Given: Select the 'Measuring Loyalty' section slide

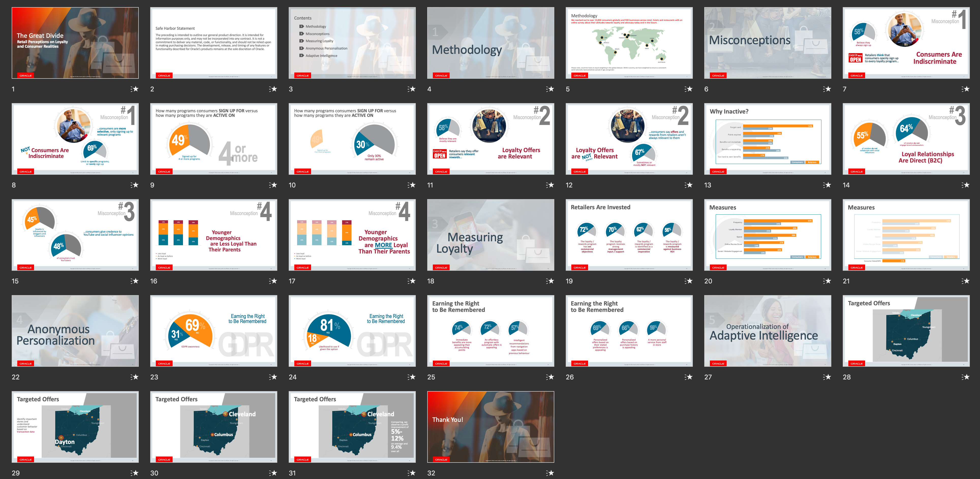Looking at the screenshot, I should [x=490, y=235].
